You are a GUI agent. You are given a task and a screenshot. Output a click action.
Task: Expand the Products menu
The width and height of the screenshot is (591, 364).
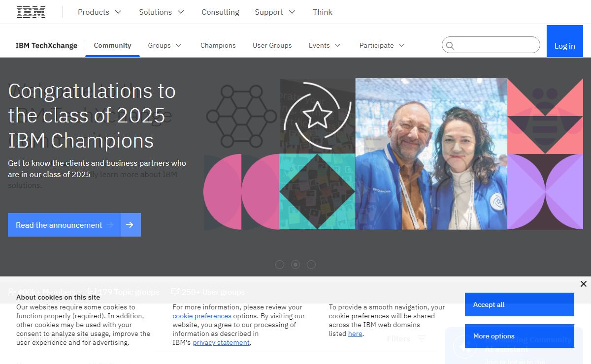click(x=99, y=12)
